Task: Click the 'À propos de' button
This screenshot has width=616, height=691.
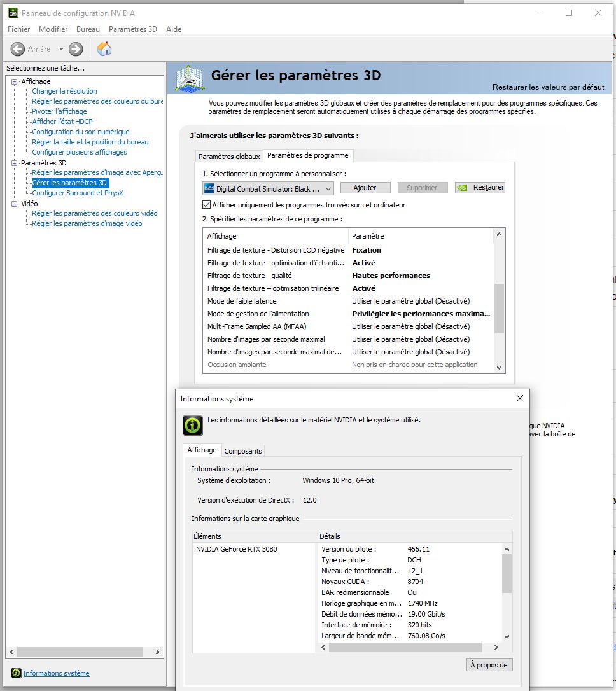Action: click(x=489, y=664)
